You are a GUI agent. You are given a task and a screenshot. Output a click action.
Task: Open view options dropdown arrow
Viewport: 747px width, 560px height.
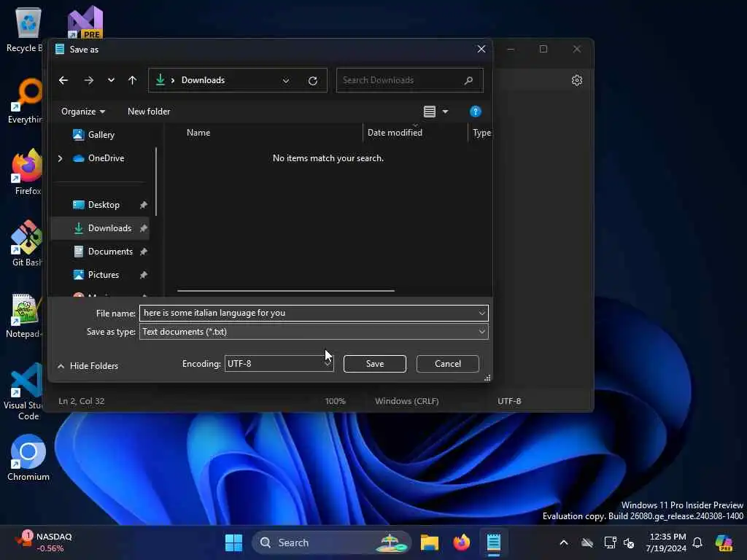[x=445, y=112]
